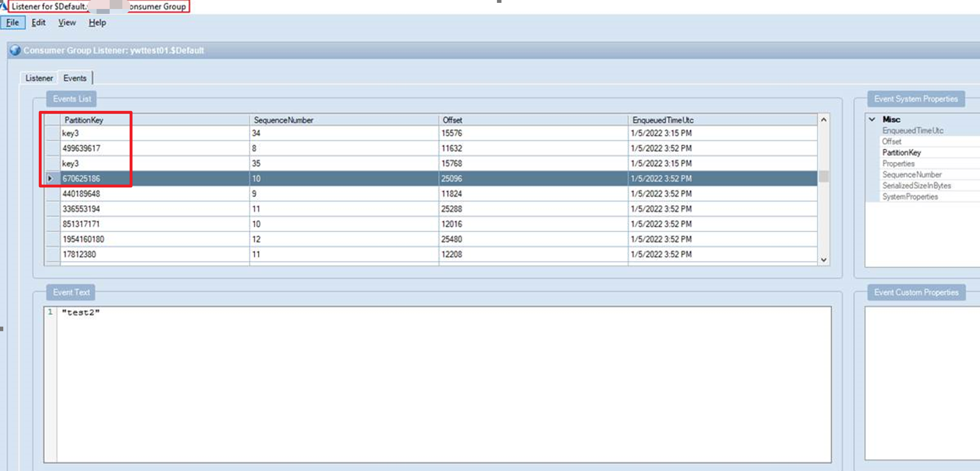Click the globe icon beside Consumer Group Listener

(x=15, y=50)
